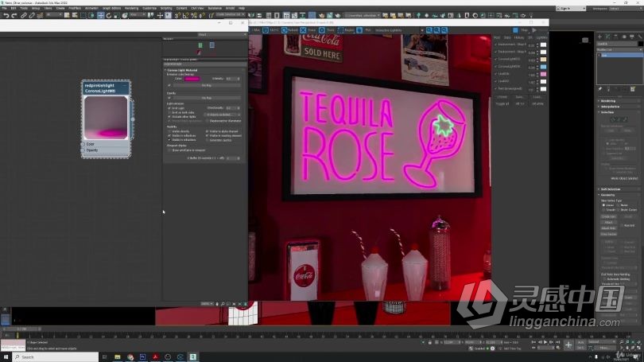This screenshot has height=362, width=644.
Task: Select the redpinkishlight CoronaLightMtl node thumbnail
Action: tap(106, 118)
